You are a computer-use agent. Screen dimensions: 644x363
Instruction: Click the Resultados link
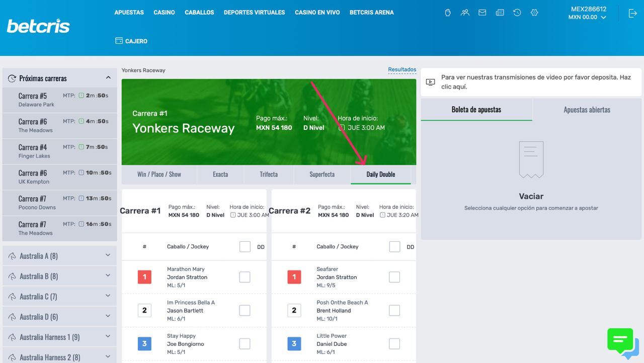click(402, 69)
